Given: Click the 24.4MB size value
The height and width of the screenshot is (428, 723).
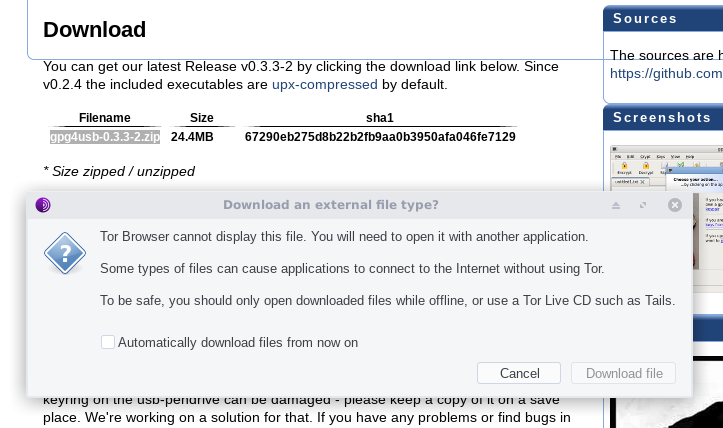Looking at the screenshot, I should coord(192,137).
